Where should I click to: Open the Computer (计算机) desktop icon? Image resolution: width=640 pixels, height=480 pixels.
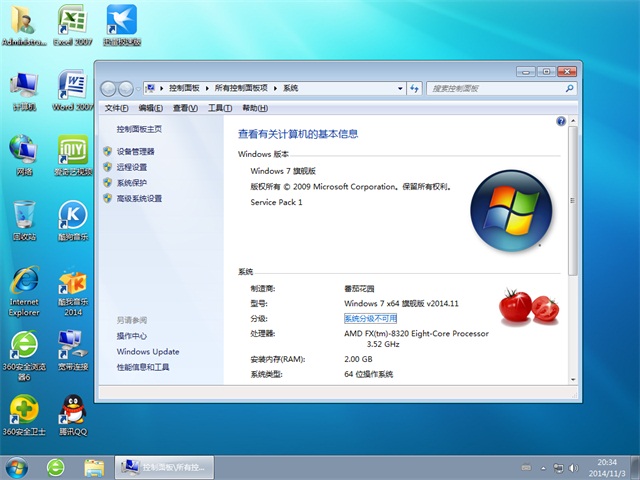pyautogui.click(x=24, y=91)
